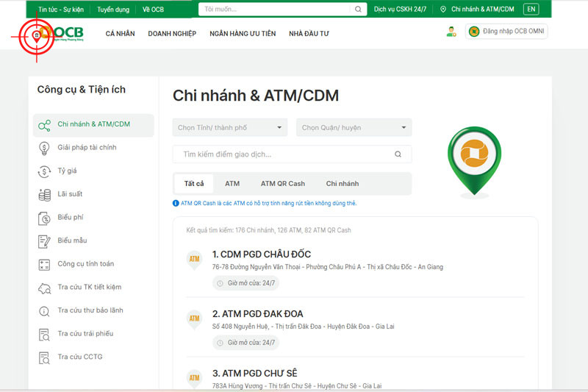Image resolution: width=588 pixels, height=392 pixels.
Task: Click the Công cụ tính toán calculator icon
Action: 44,265
